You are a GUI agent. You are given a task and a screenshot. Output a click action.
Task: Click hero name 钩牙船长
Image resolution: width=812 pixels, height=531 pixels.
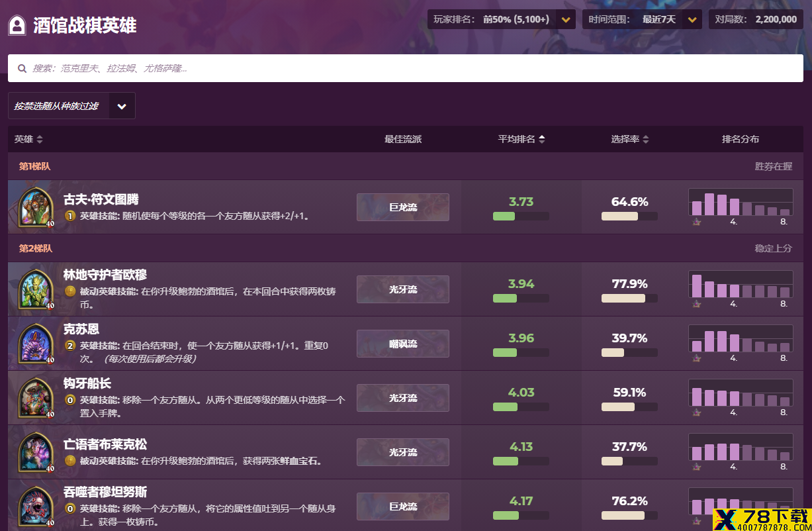click(87, 383)
